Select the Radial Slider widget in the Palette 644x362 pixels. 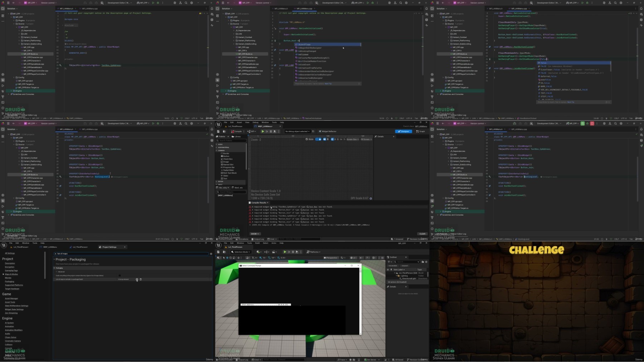click(228, 170)
